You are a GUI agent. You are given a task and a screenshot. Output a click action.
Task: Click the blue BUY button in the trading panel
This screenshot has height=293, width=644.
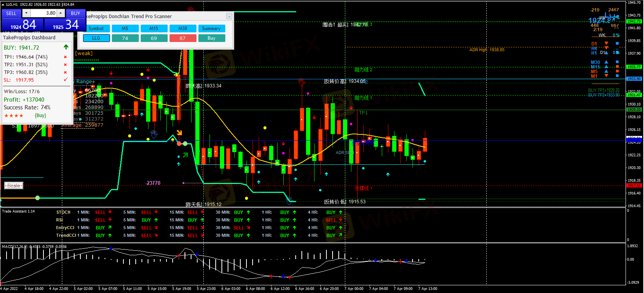(x=75, y=13)
